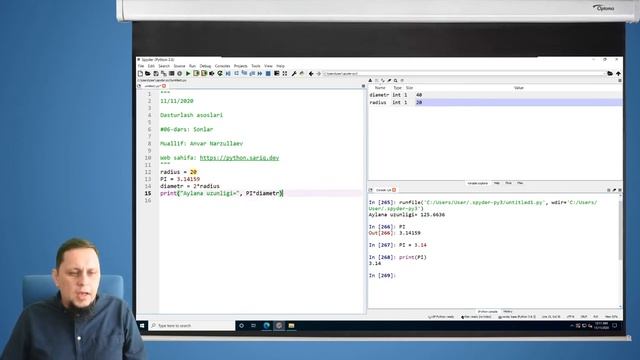Open the editor pane options menu
This screenshot has width=640, height=360.
point(363,86)
